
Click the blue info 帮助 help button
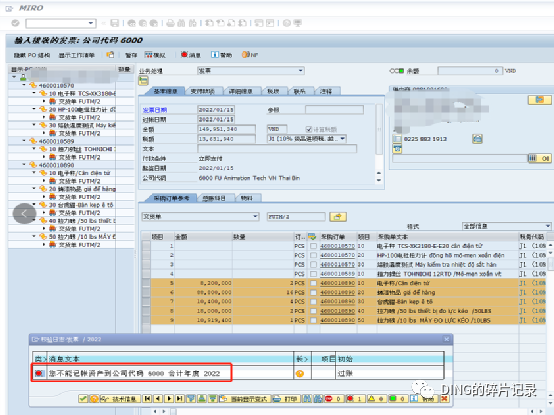click(222, 55)
